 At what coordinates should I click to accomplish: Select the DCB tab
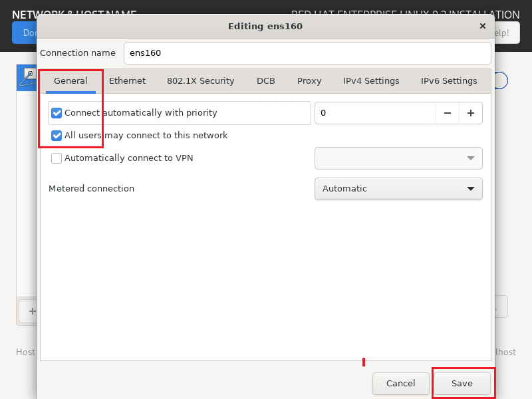point(265,81)
